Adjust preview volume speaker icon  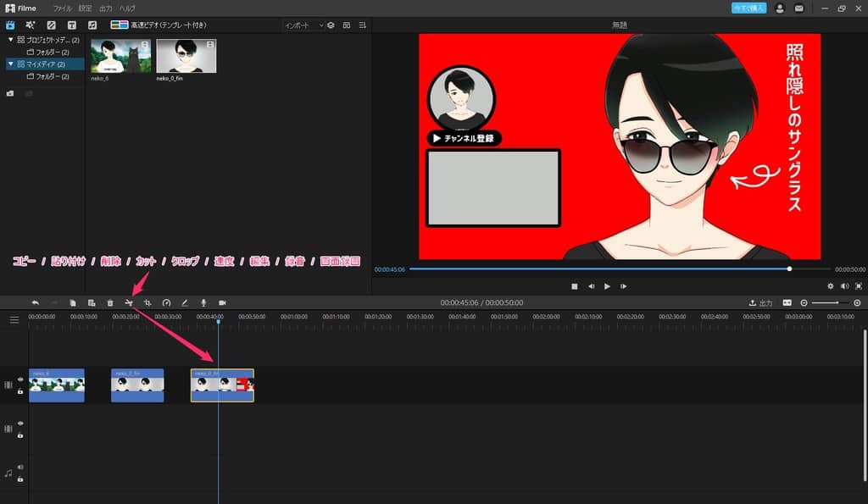coord(845,286)
